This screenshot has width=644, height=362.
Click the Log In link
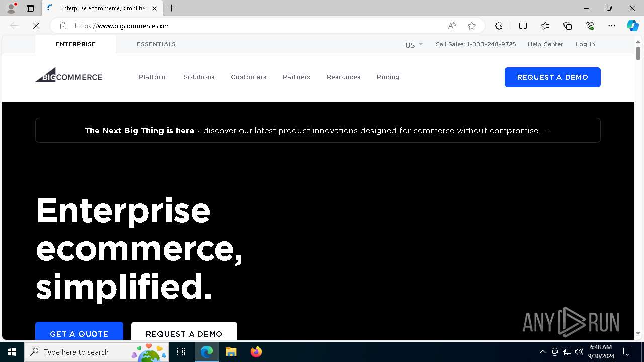[x=585, y=44]
